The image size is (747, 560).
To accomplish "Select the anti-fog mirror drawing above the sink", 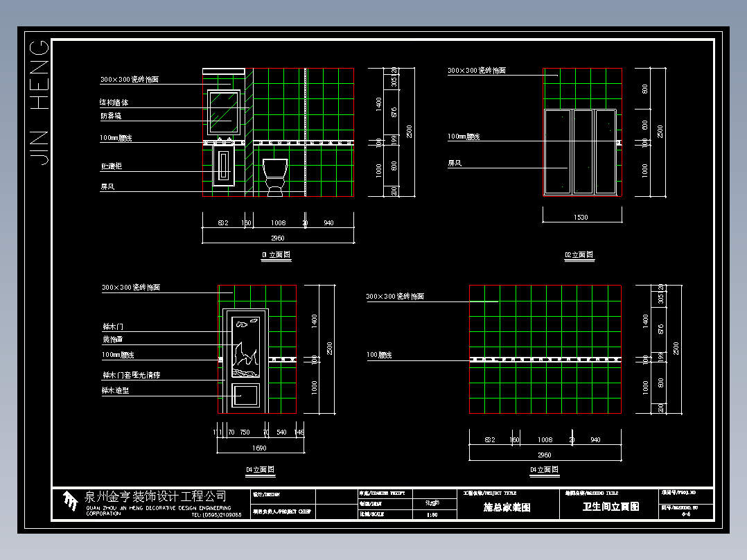I will (223, 112).
